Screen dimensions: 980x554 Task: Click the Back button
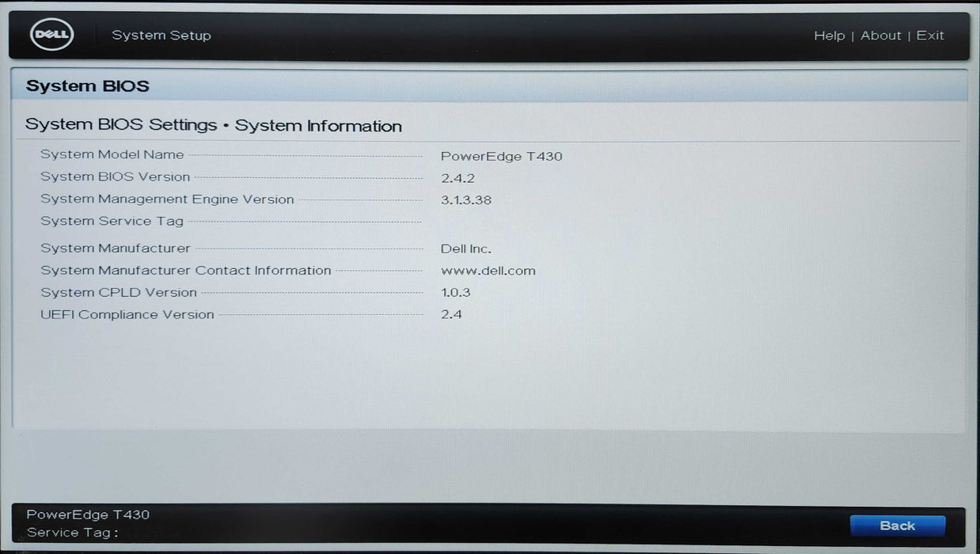pyautogui.click(x=898, y=526)
